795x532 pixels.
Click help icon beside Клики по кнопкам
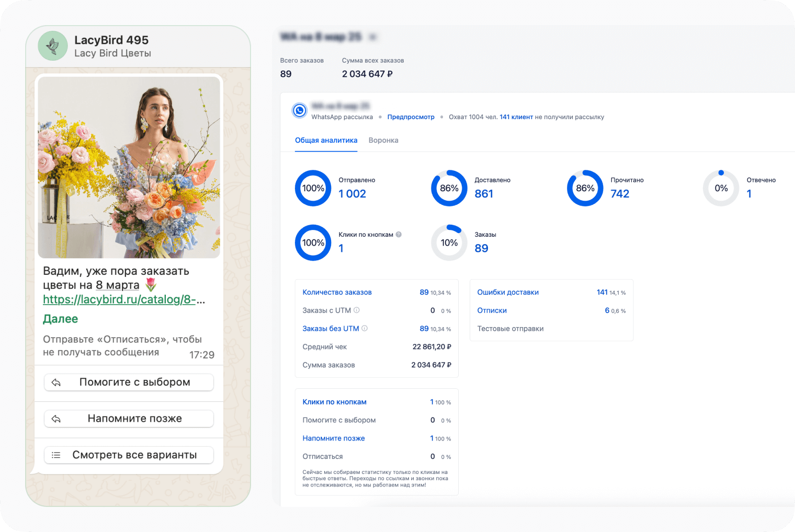[x=399, y=235]
